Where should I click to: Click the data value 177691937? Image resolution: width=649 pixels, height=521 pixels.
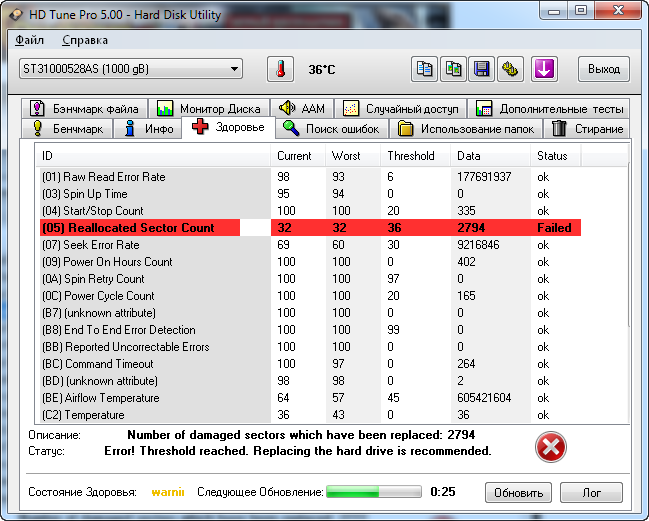[x=484, y=177]
